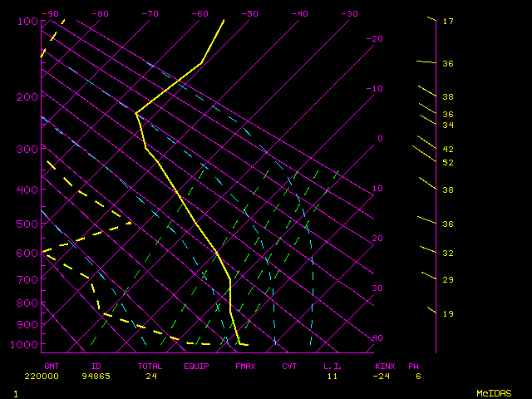Click the KINX column header
This screenshot has height=399, width=532.
pyautogui.click(x=384, y=366)
